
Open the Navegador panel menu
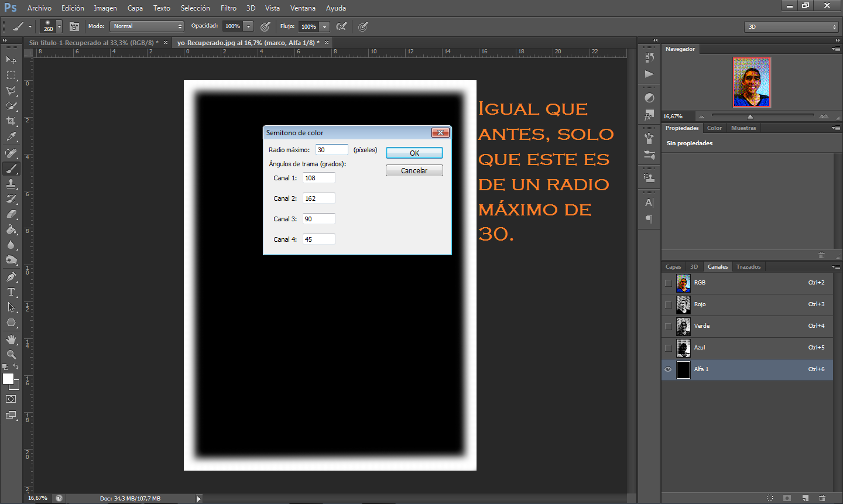tap(836, 49)
